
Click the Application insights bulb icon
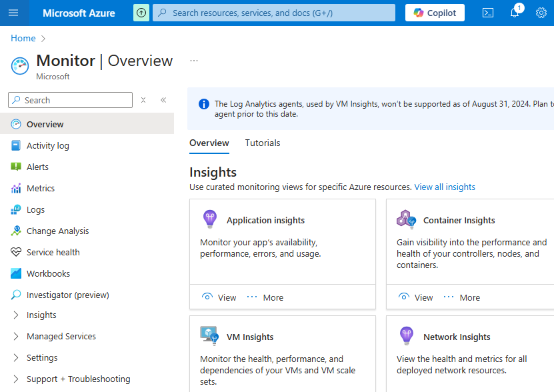[x=210, y=219]
